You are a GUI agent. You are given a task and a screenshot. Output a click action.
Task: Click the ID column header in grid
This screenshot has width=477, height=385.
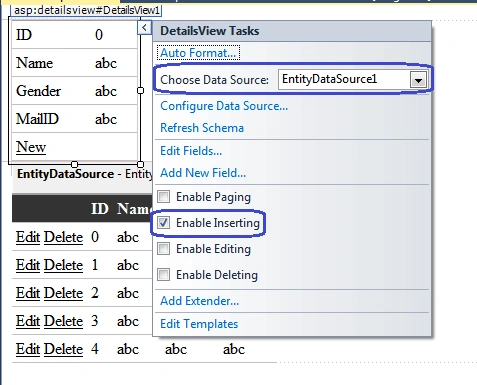coord(100,209)
